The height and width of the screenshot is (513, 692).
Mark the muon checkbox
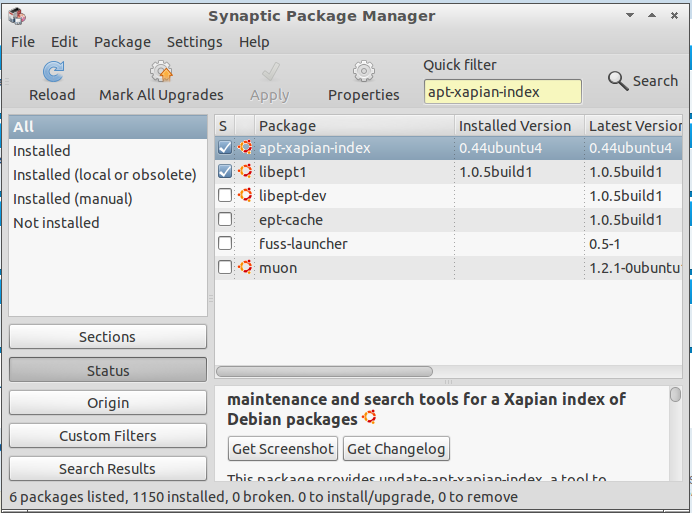225,267
